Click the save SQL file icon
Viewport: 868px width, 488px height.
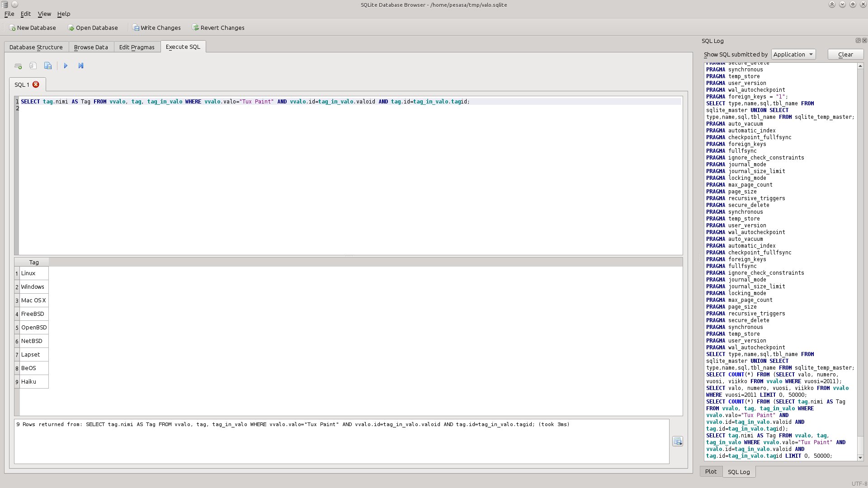[x=48, y=66]
